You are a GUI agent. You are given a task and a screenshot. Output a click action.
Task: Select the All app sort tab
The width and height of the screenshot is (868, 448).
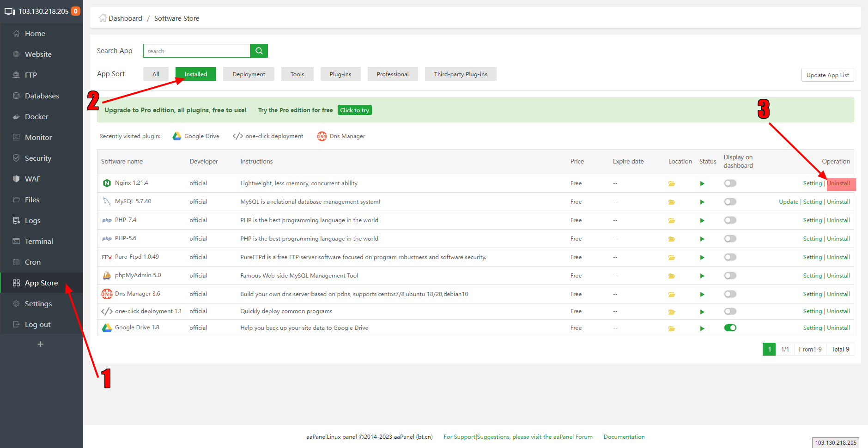coord(156,74)
